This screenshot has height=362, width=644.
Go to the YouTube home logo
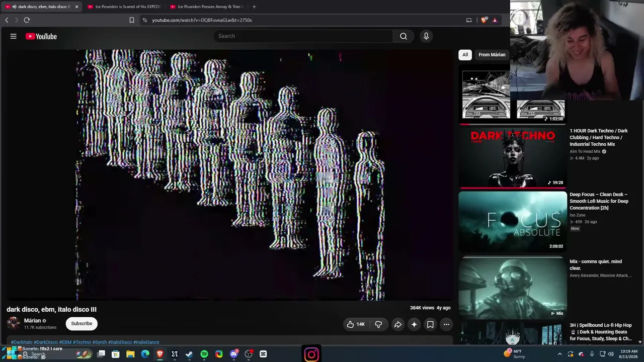[41, 36]
